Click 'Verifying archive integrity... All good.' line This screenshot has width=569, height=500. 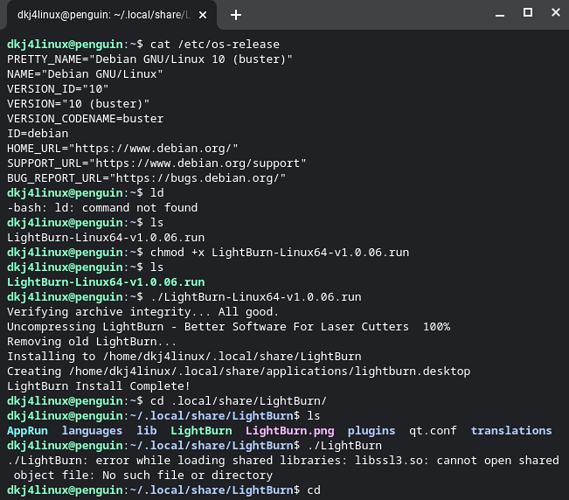pyautogui.click(x=143, y=312)
